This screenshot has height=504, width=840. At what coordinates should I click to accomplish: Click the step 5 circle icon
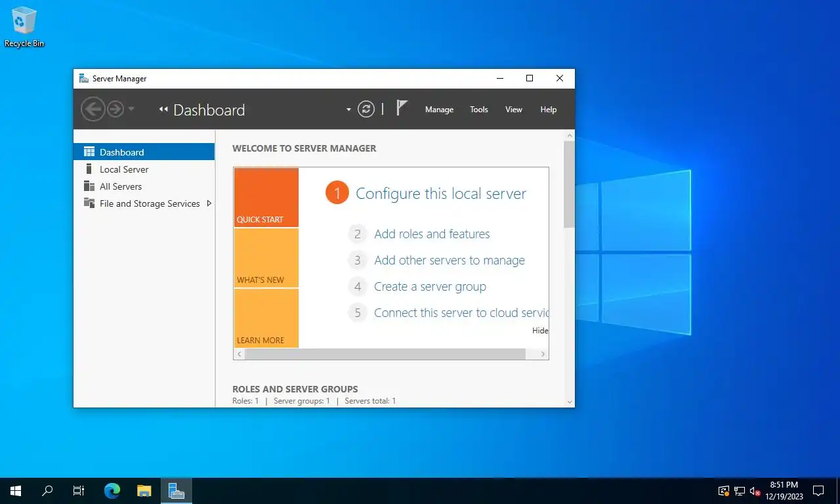[358, 312]
